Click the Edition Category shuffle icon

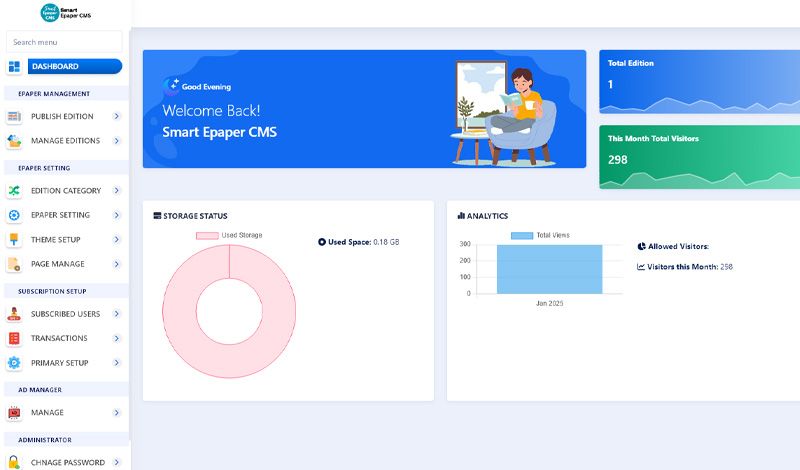point(14,190)
